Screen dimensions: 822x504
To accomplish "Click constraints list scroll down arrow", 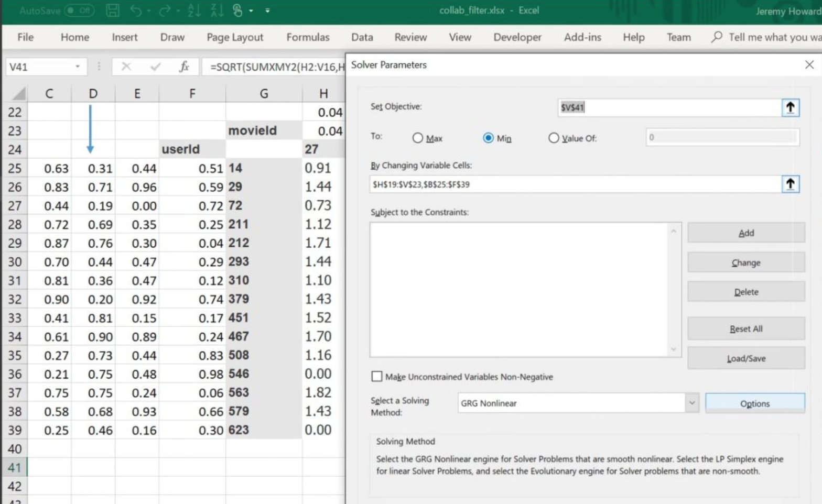I will point(674,349).
